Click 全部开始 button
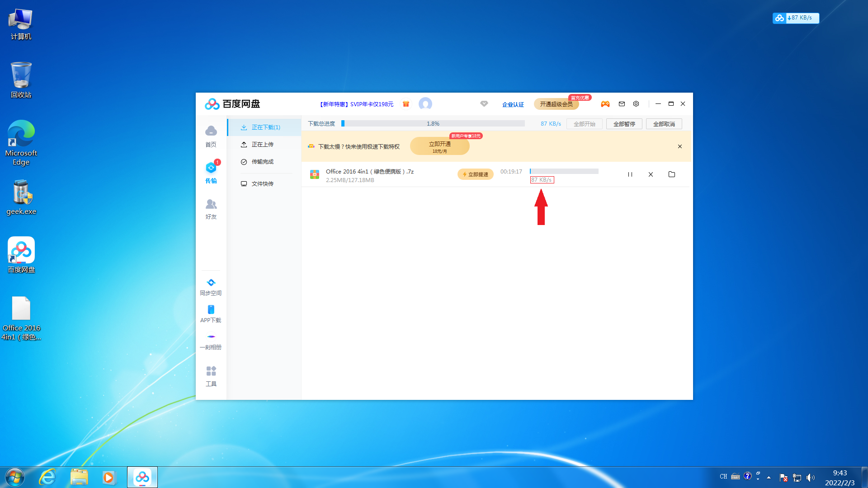Viewport: 868px width, 488px height. (584, 124)
